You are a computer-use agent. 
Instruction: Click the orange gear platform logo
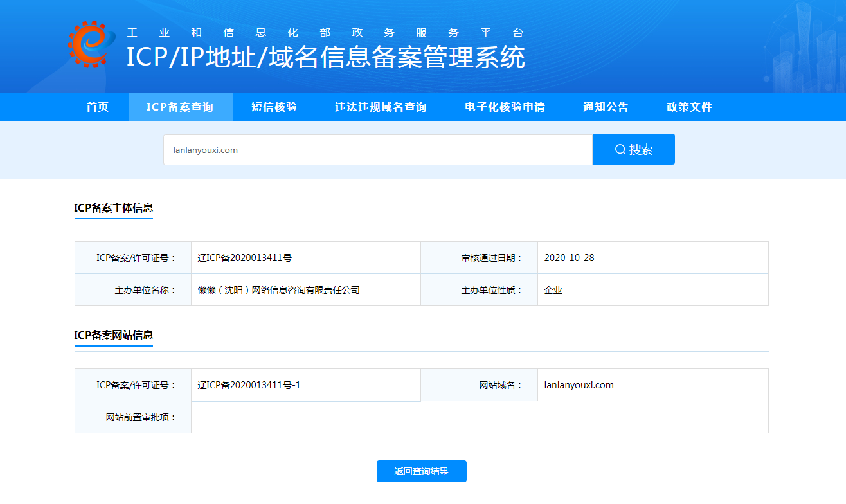91,44
